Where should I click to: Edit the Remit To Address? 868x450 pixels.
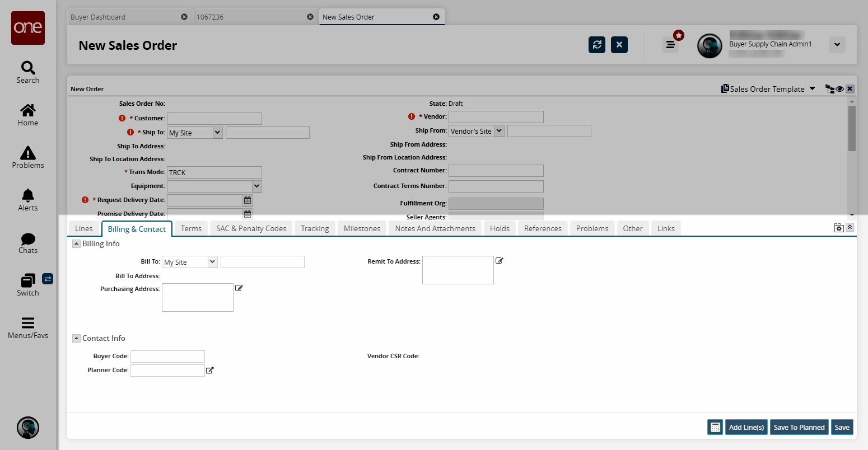pos(500,261)
